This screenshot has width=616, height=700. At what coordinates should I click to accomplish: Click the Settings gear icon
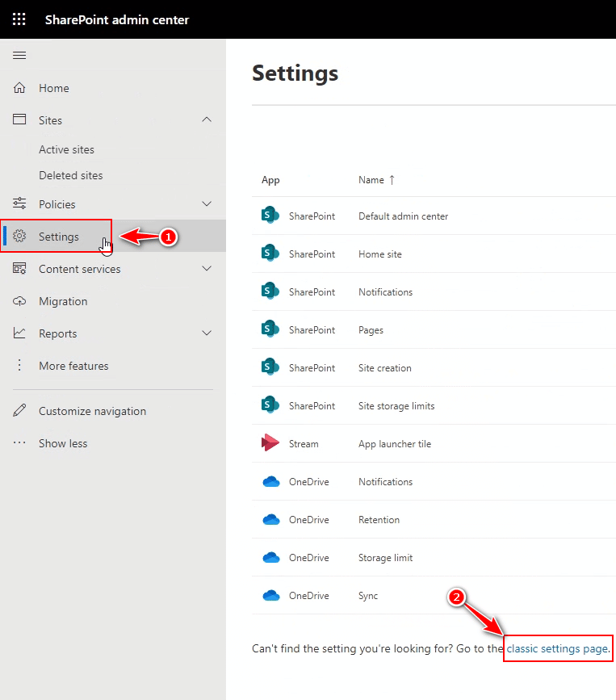pyautogui.click(x=19, y=236)
